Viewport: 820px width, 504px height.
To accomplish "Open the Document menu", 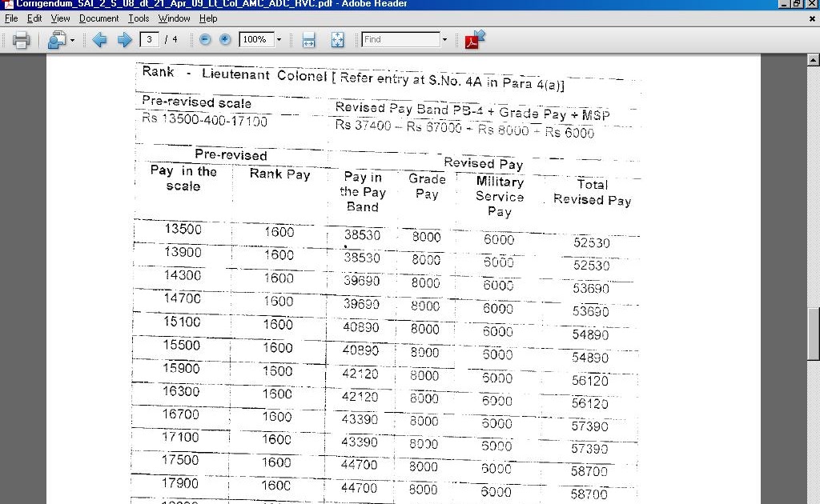I will tap(98, 18).
